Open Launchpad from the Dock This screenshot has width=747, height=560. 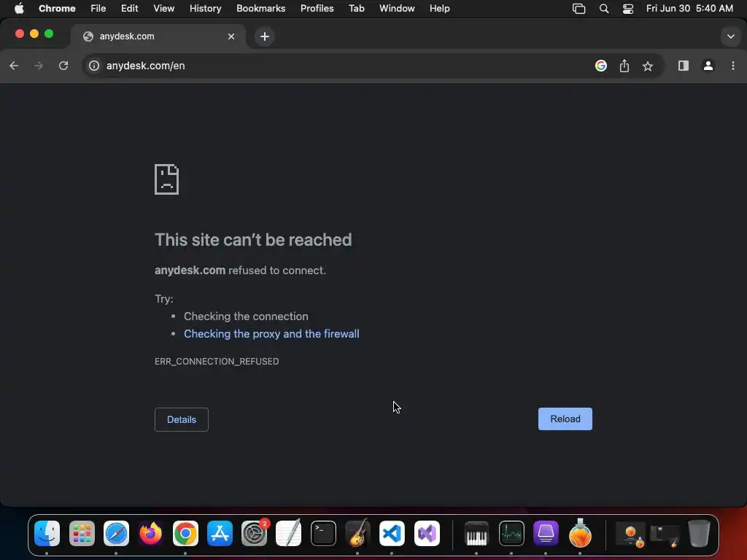click(82, 533)
